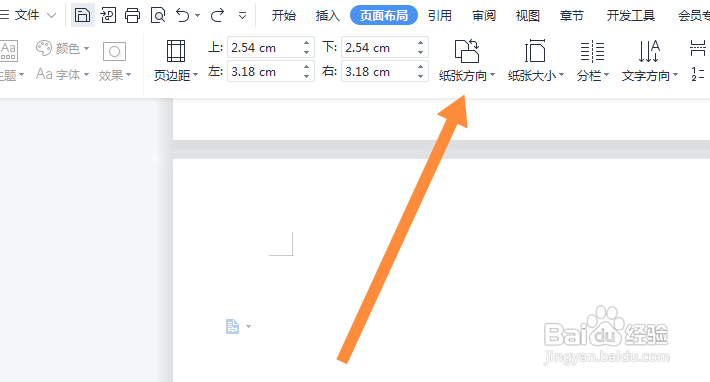The height and width of the screenshot is (382, 710).
Task: Switch to the 引用 tab
Action: [x=440, y=16]
